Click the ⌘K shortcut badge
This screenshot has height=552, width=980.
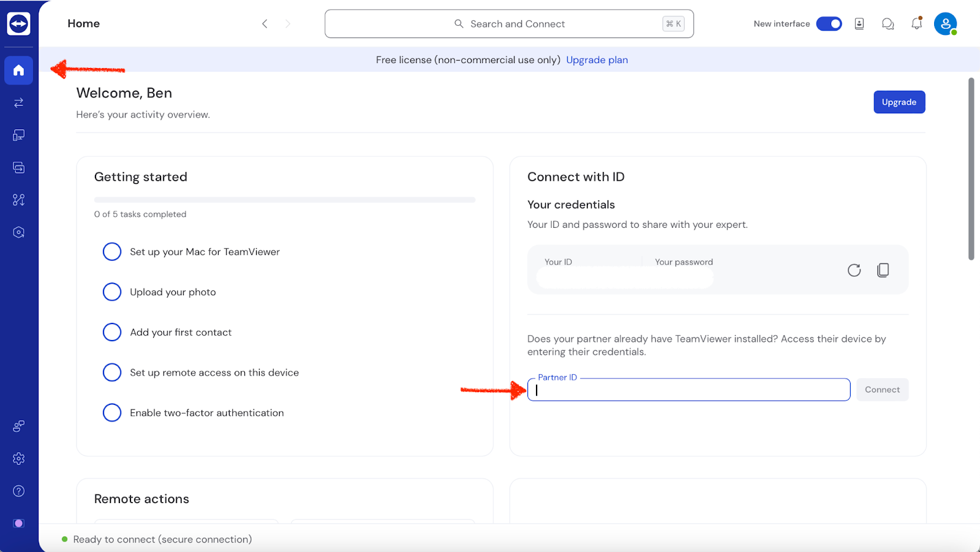click(x=673, y=24)
